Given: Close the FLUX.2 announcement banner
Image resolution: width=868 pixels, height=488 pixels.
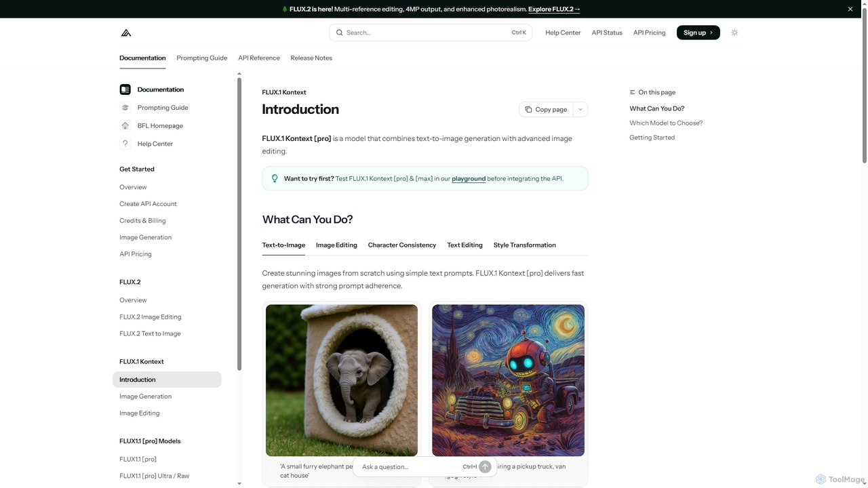Looking at the screenshot, I should pos(850,9).
